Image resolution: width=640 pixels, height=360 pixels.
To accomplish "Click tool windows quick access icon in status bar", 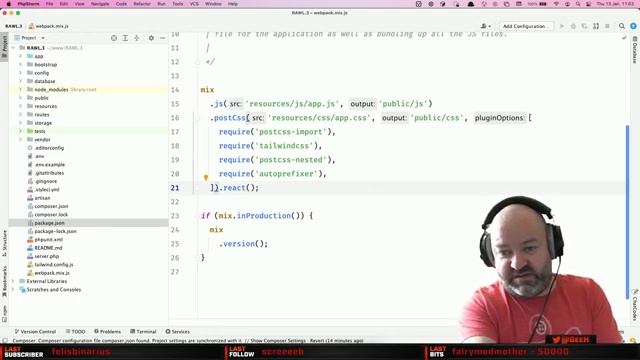I will tap(5, 340).
